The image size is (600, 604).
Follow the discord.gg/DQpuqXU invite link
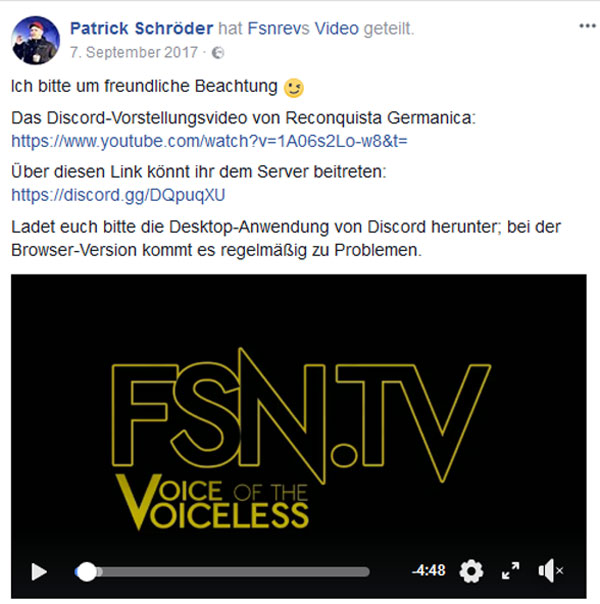118,195
